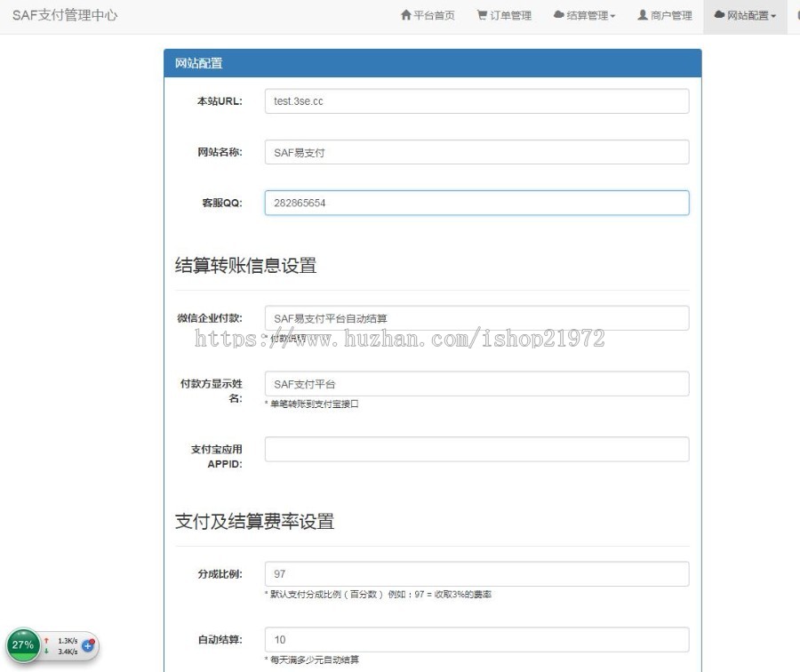Click the 自动结算 label
Screen dimensions: 800x672
pyautogui.click(x=220, y=639)
